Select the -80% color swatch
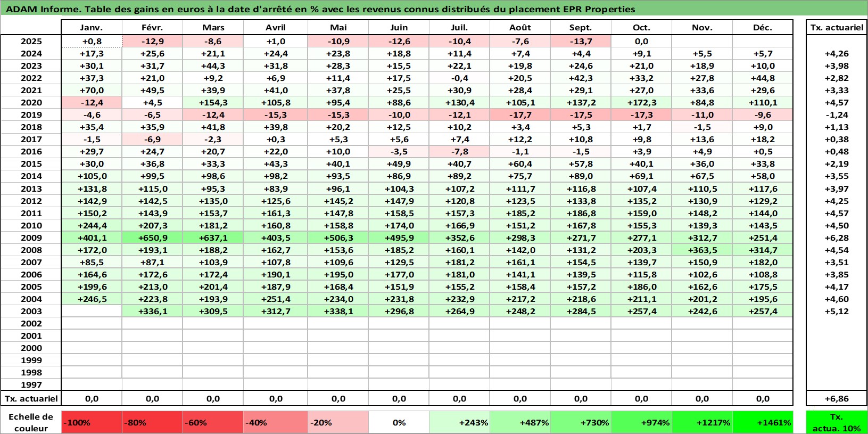The image size is (868, 434). tap(152, 422)
